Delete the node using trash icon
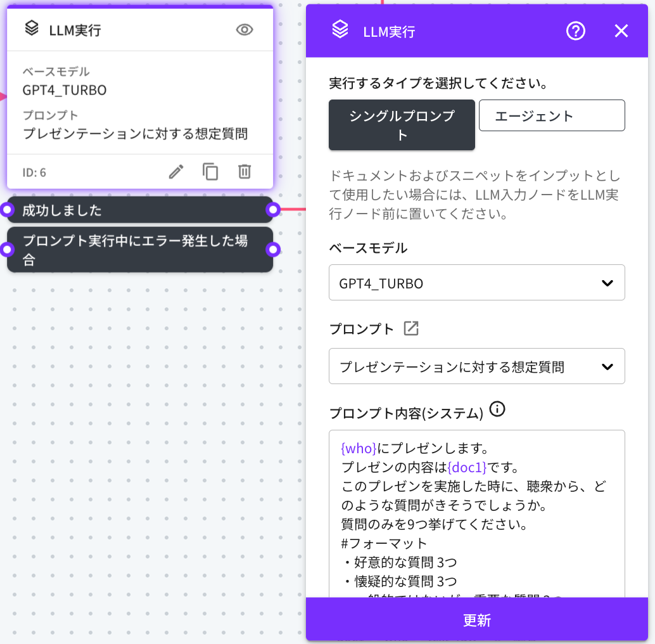The width and height of the screenshot is (655, 644). point(245,172)
